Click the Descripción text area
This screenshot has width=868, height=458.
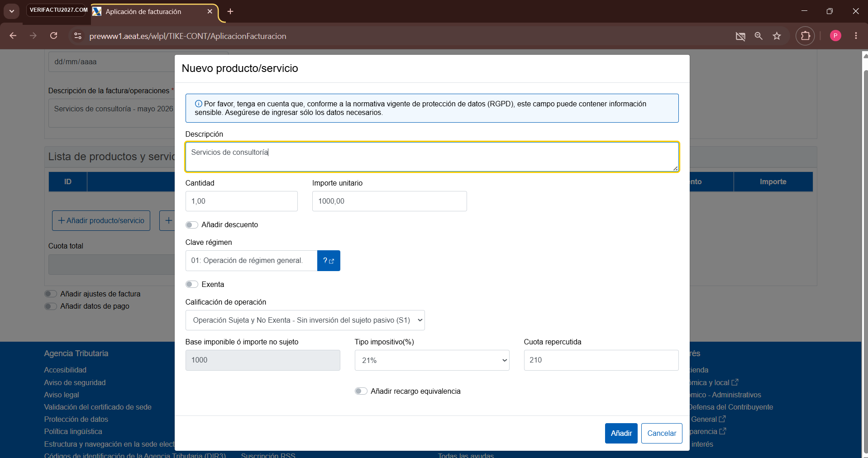click(432, 157)
